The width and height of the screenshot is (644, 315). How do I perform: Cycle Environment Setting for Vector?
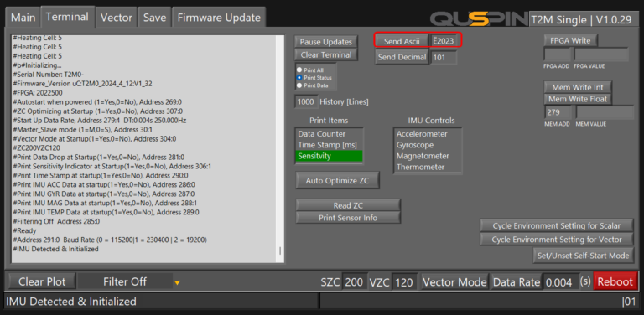[x=557, y=239]
